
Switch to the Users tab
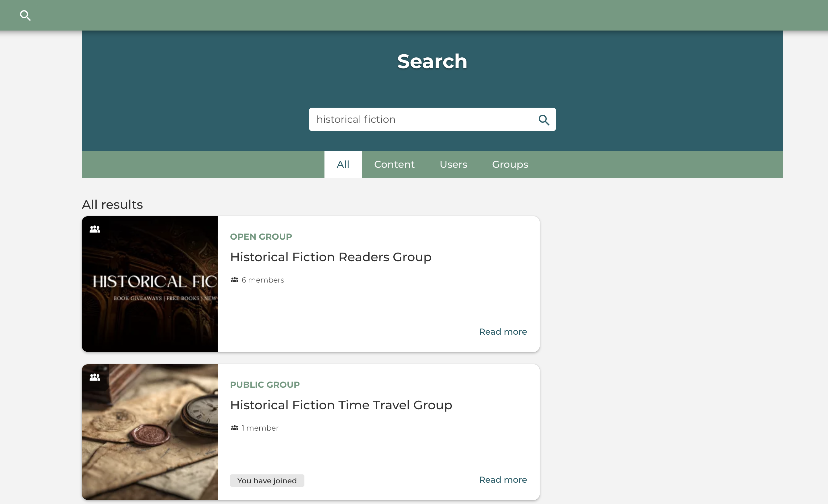coord(453,164)
